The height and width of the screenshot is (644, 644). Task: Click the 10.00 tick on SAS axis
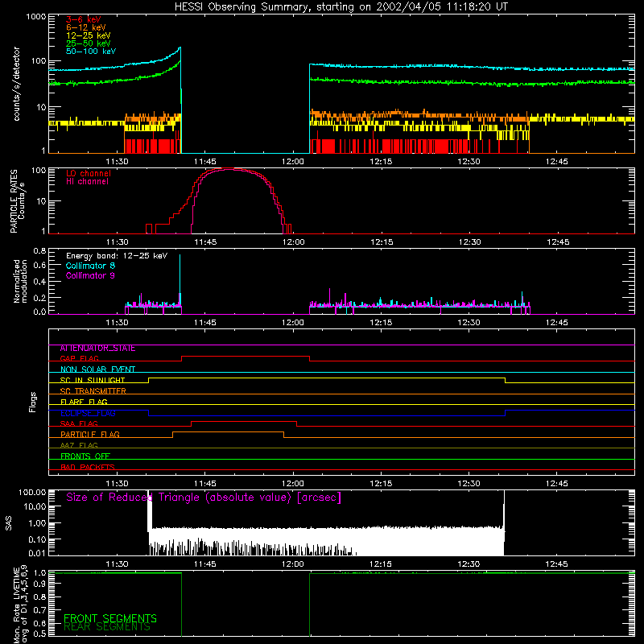(35, 507)
